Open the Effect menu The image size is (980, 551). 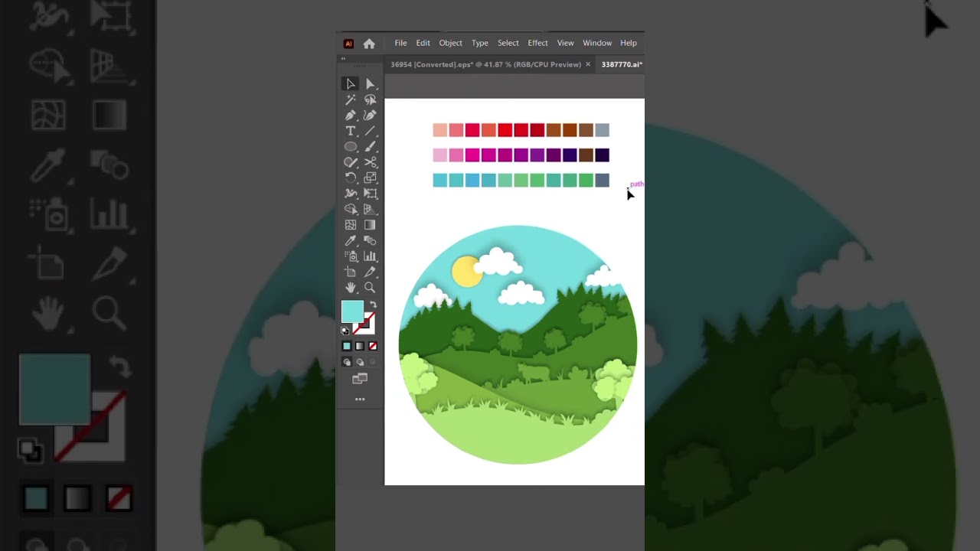click(537, 43)
